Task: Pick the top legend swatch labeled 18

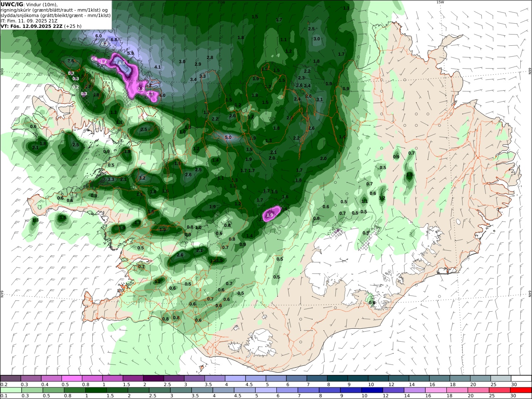Action: click(x=461, y=378)
